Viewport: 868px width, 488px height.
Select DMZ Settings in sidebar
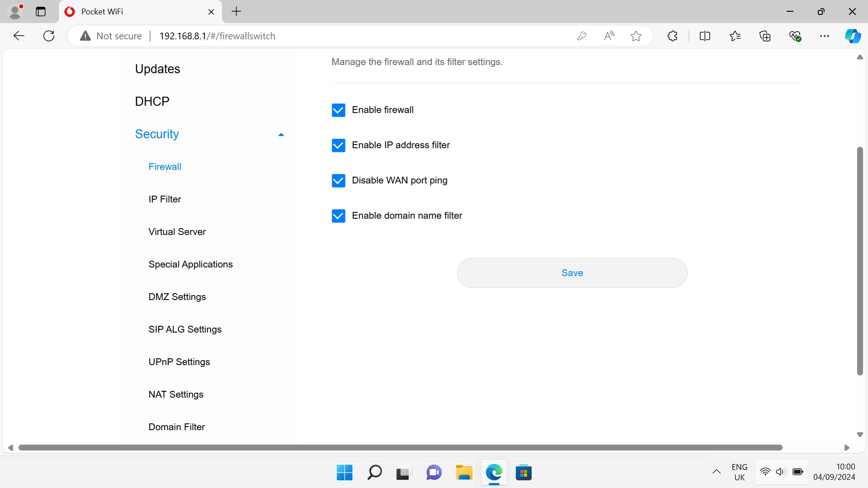177,297
